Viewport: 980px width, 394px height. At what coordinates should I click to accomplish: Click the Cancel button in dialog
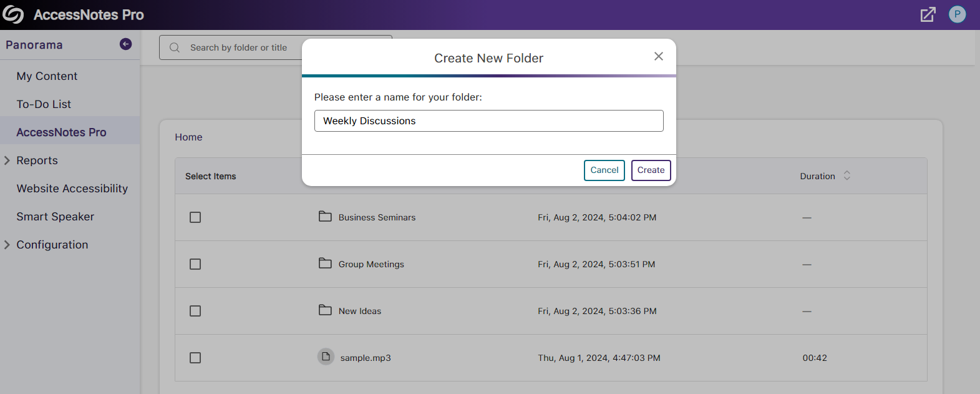click(604, 170)
